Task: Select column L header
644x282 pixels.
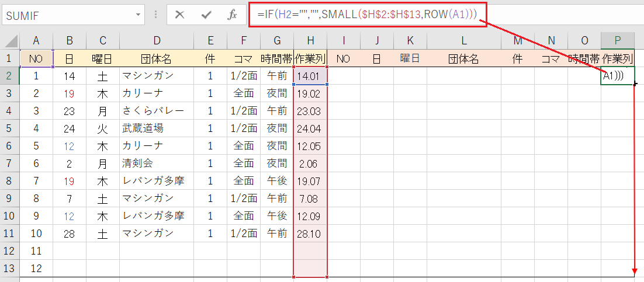Action: click(x=464, y=41)
